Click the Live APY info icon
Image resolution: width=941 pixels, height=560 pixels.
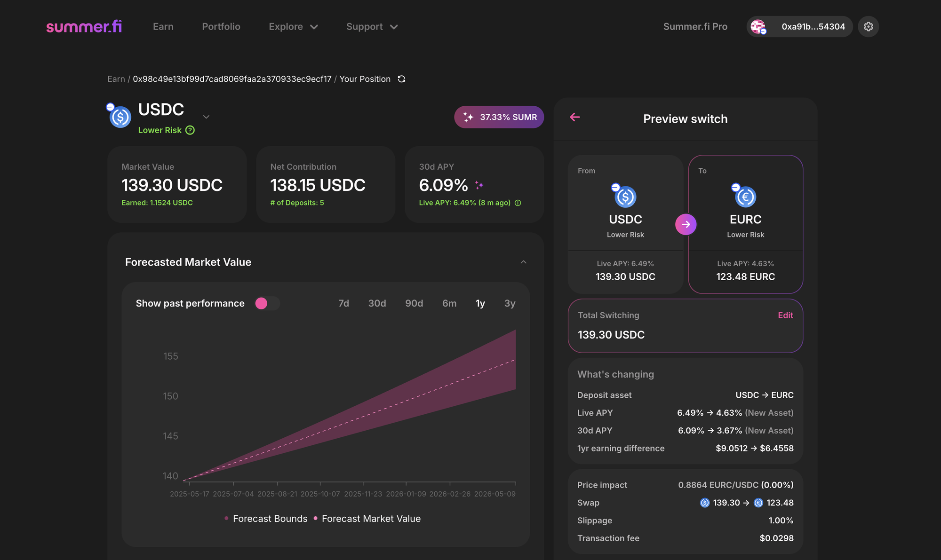click(518, 203)
